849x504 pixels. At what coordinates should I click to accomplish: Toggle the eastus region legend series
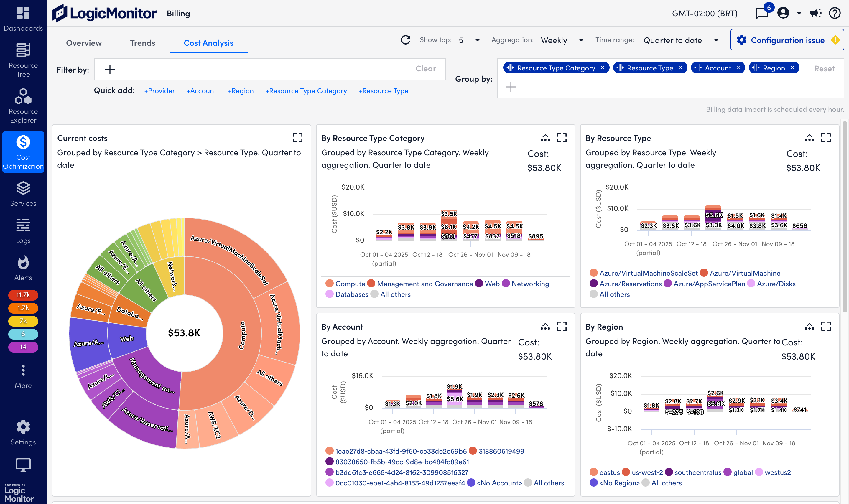coord(605,472)
